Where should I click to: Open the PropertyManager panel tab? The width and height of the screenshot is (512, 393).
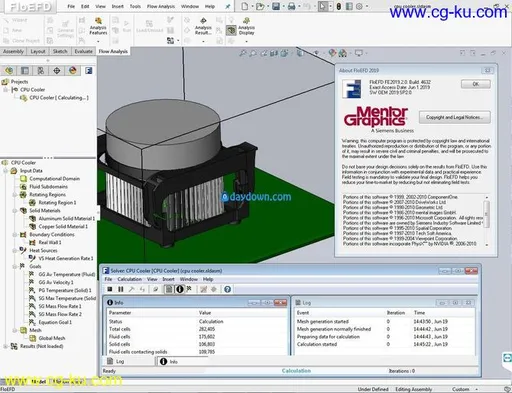click(x=25, y=70)
